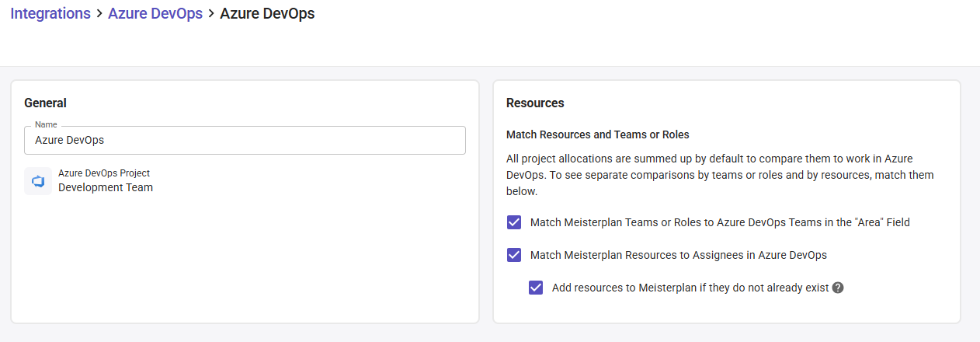Click the Azure DevOps project logo icon
This screenshot has width=980, height=342.
tap(38, 181)
